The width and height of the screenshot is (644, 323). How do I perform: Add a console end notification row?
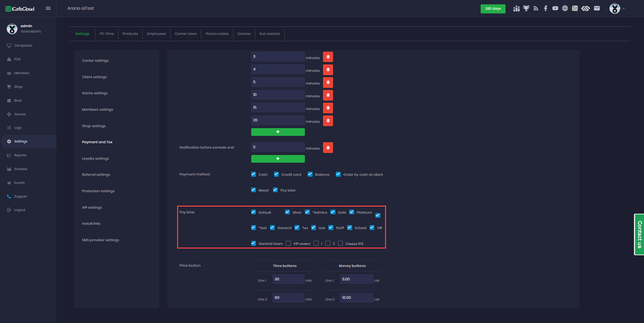point(278,159)
